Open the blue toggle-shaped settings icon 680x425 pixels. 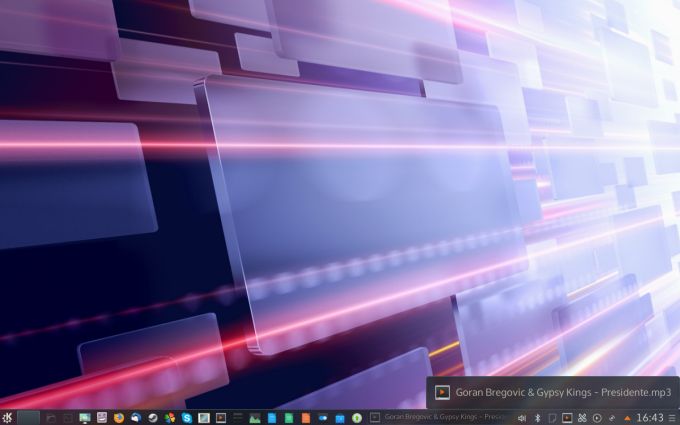coord(323,418)
